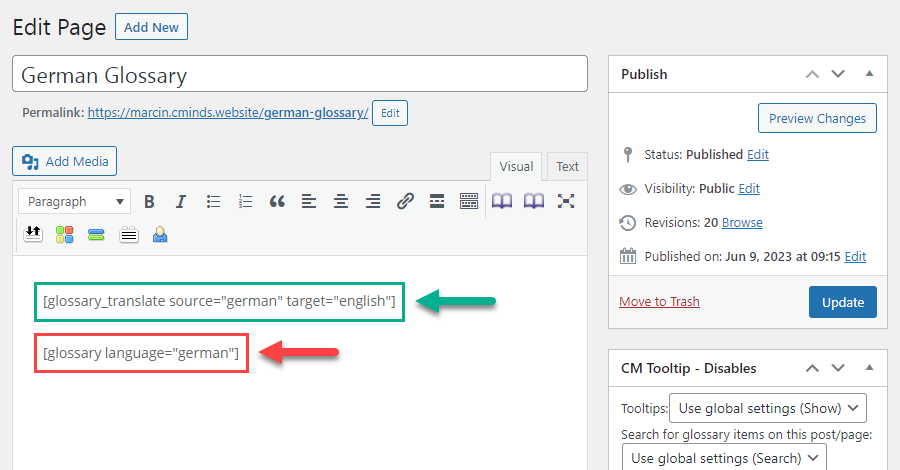Edit the published date
The width and height of the screenshot is (900, 470).
[855, 257]
